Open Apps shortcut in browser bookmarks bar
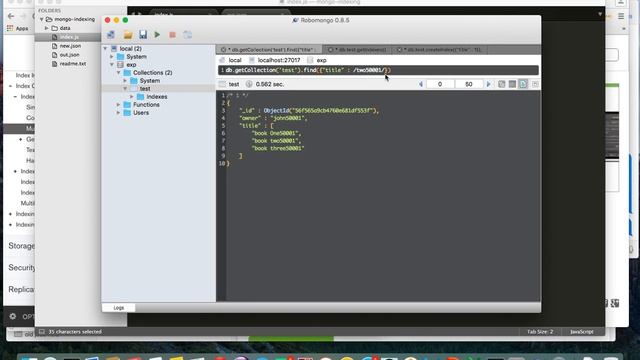 click(x=18, y=29)
